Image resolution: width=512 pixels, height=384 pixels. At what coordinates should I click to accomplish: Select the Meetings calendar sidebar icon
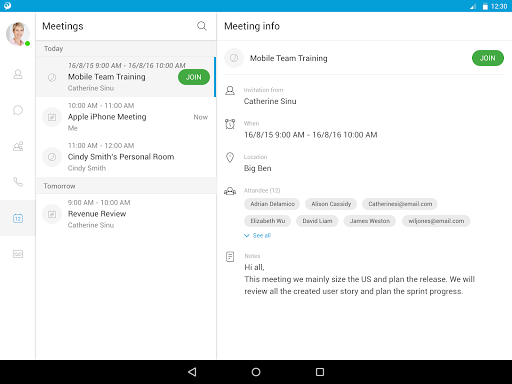coord(18,218)
